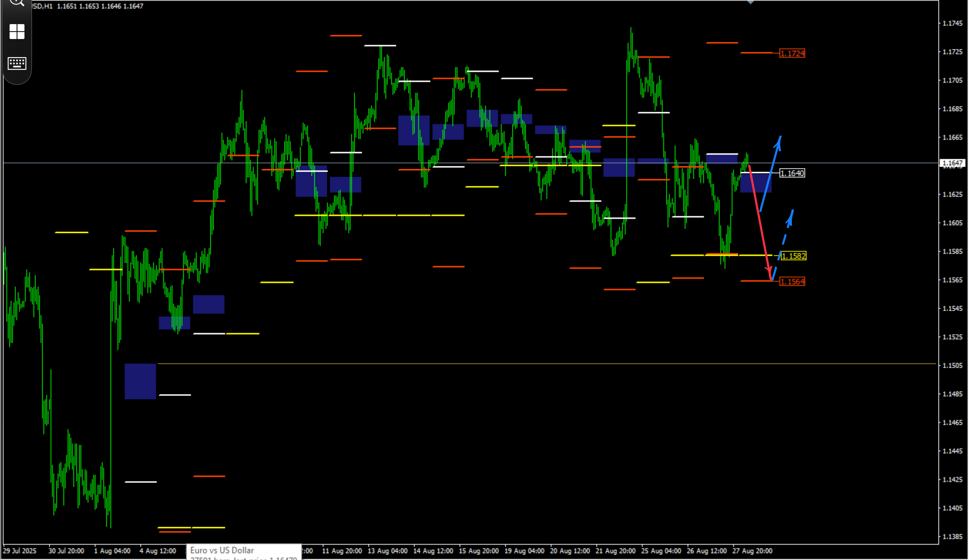Click the 1.1465 value on the price scale

click(x=952, y=423)
